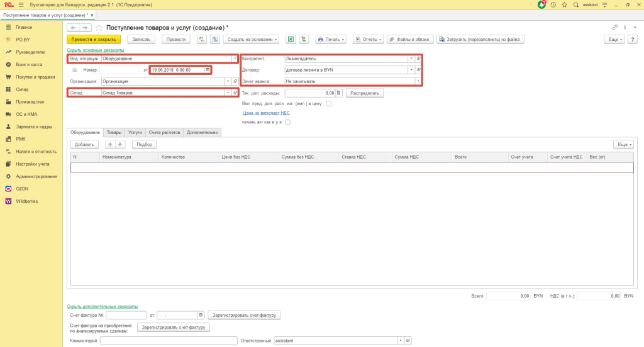Open Ответственный assistant record icon
The width and height of the screenshot is (644, 347).
click(x=408, y=341)
